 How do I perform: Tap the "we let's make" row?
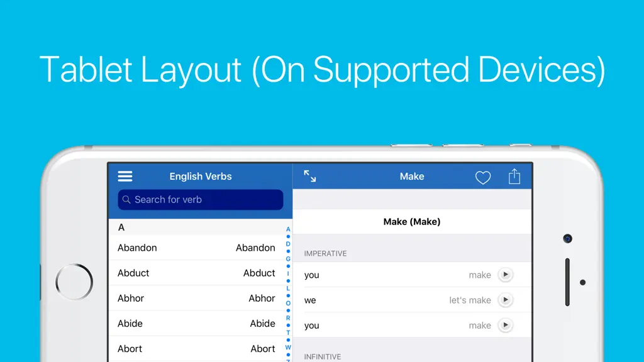tap(412, 300)
